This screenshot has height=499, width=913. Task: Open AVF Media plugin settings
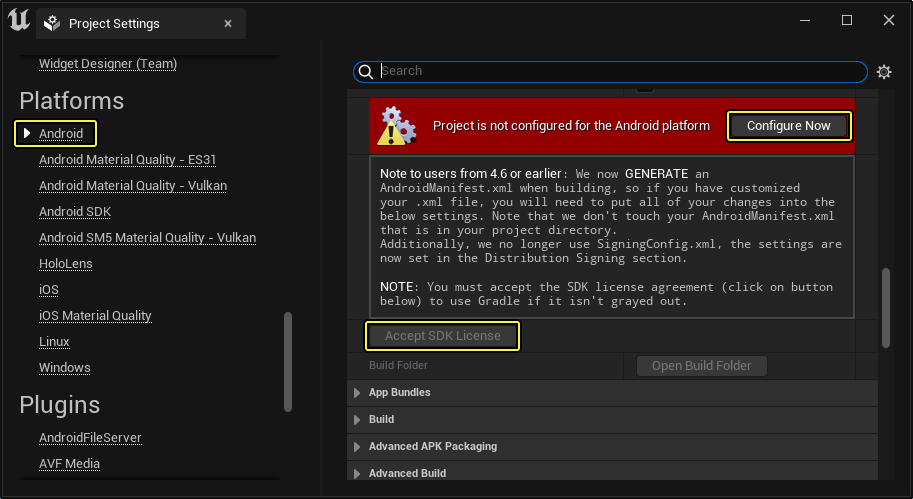69,463
